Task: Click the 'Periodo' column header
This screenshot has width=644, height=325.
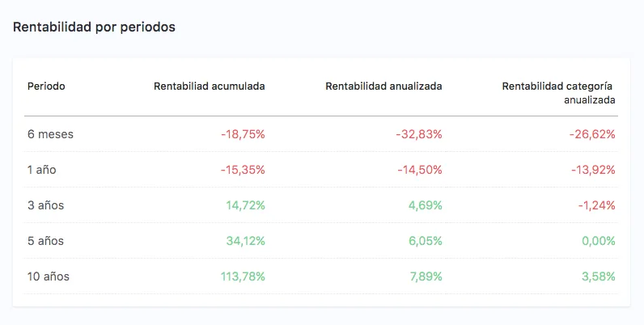Action: pos(46,86)
